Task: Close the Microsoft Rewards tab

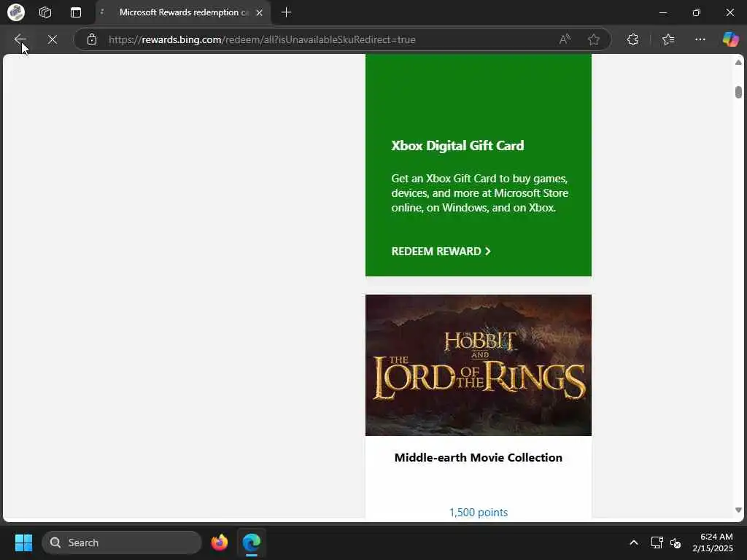Action: 259,13
